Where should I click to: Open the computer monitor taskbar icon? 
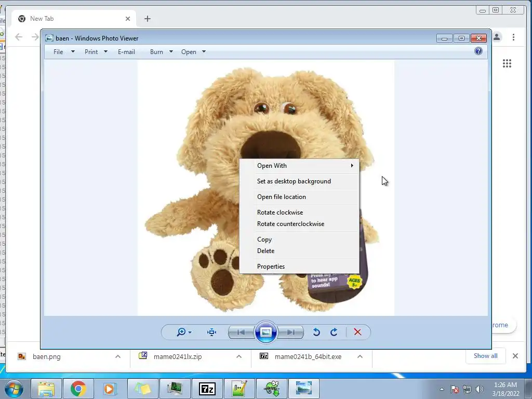tap(175, 389)
